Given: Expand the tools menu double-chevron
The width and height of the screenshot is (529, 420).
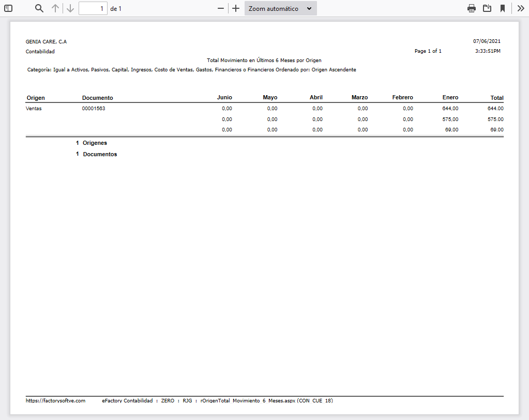Looking at the screenshot, I should [x=520, y=8].
